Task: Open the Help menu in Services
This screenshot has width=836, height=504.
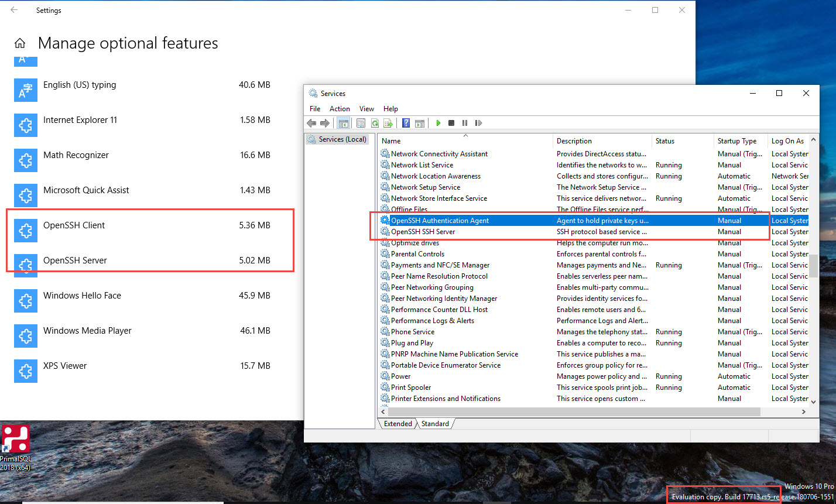Action: pos(390,109)
